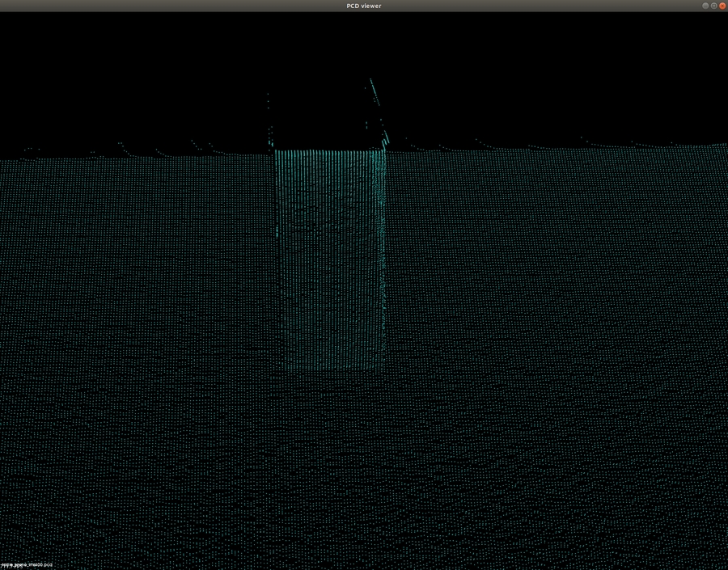
Task: Pick the horizon edge at the far right
Action: pyautogui.click(x=712, y=146)
